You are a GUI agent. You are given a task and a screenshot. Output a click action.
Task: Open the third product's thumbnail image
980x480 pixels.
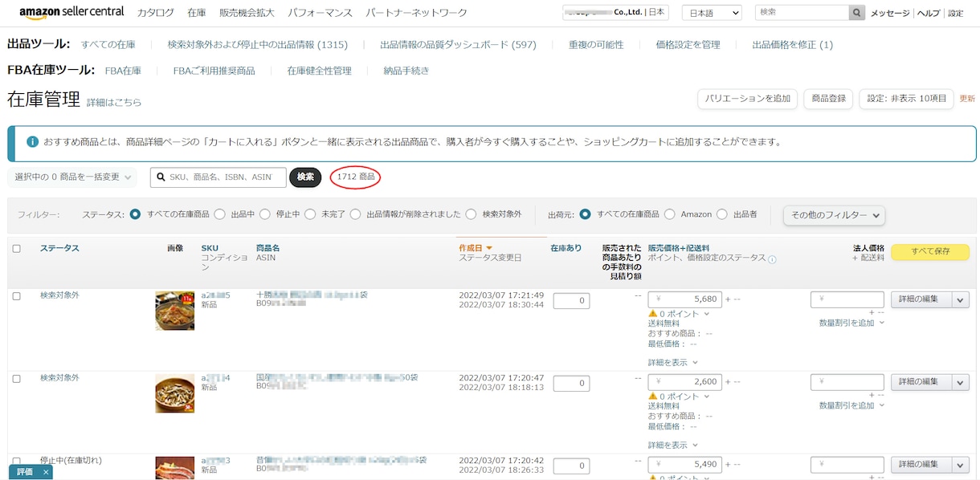coord(175,468)
